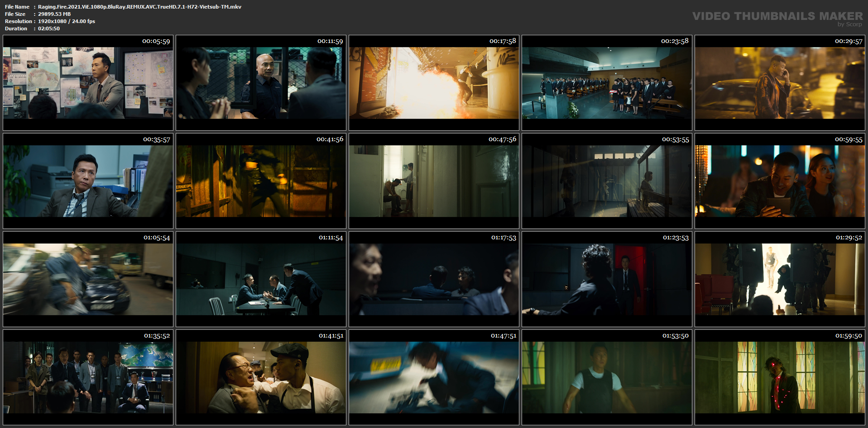This screenshot has width=868, height=428.
Task: Click the File Name label
Action: tap(17, 7)
